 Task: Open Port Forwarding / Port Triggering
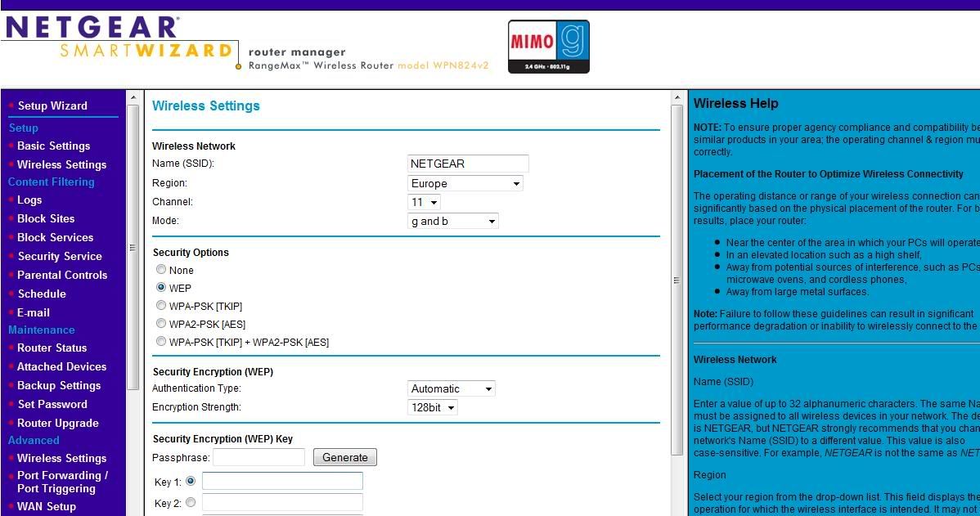(62, 482)
